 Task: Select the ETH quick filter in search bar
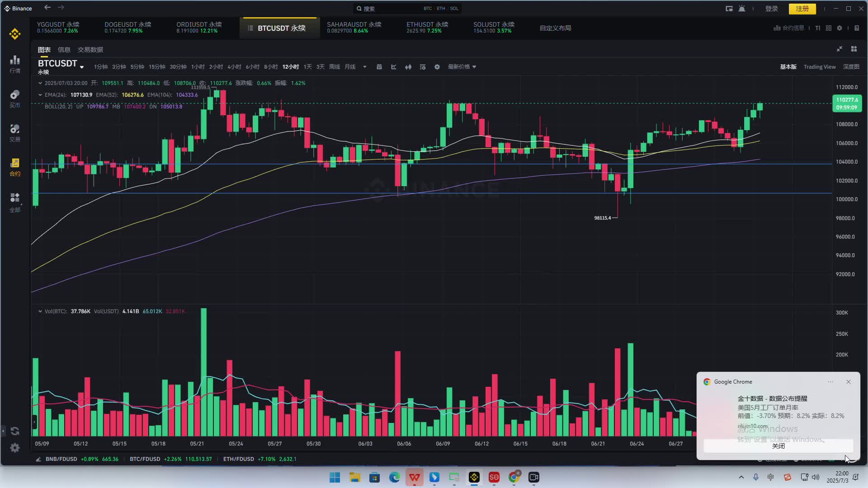(441, 8)
